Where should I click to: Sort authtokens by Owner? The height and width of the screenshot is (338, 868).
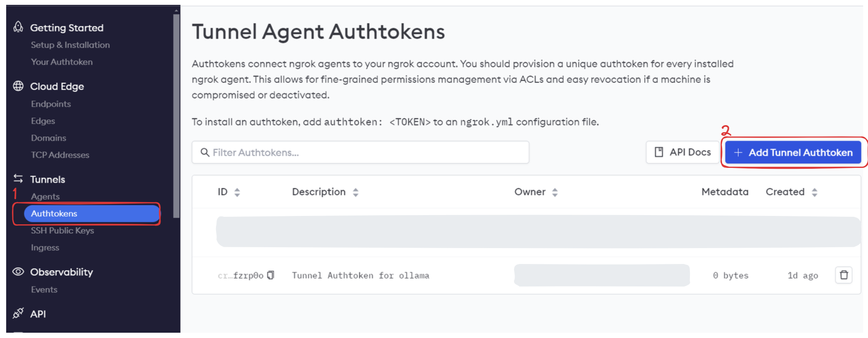pos(555,192)
